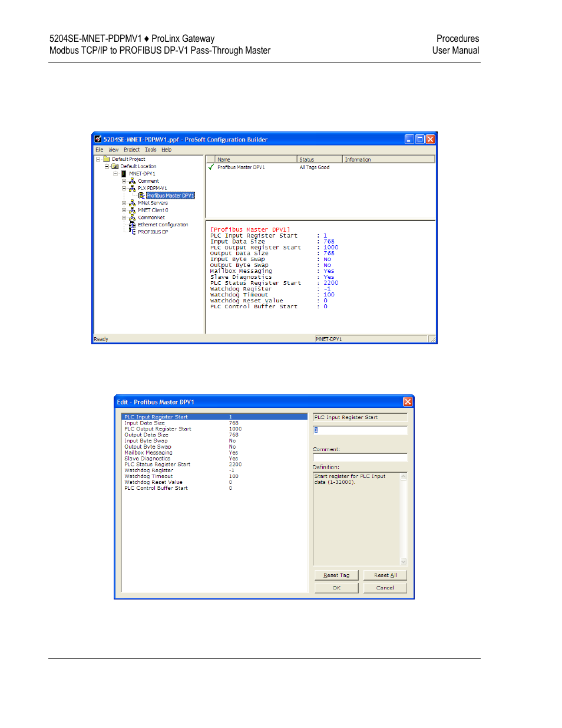Open the Project menu

click(131, 150)
